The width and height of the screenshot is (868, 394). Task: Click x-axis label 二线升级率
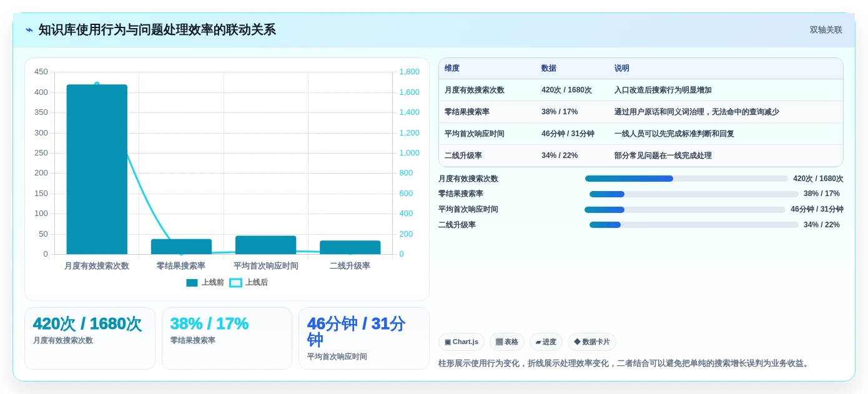(350, 266)
